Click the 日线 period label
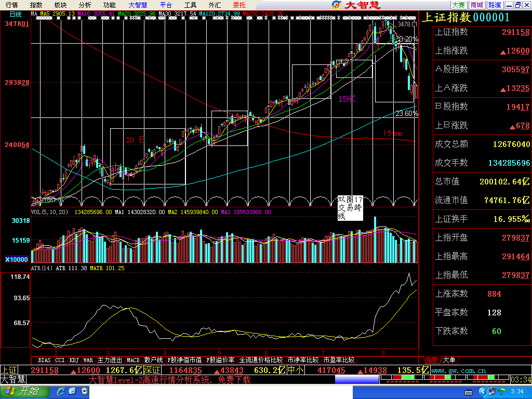Viewport: 532px width, 399px height. coord(15,14)
